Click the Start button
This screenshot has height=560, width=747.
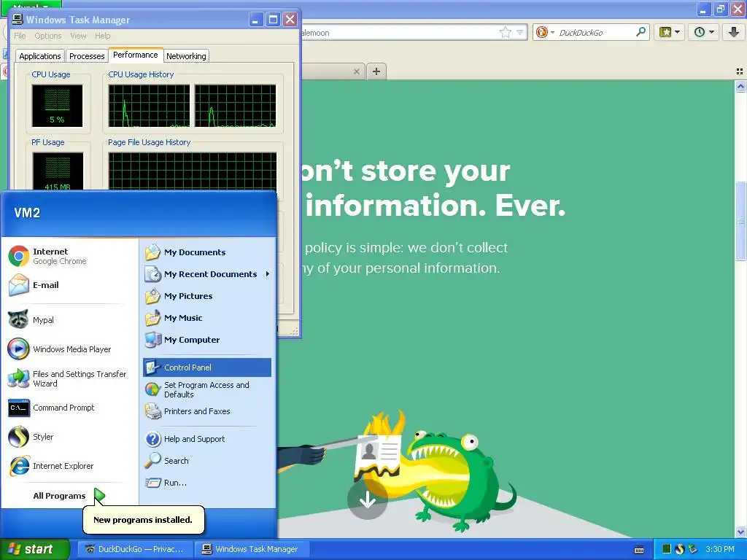pos(34,549)
